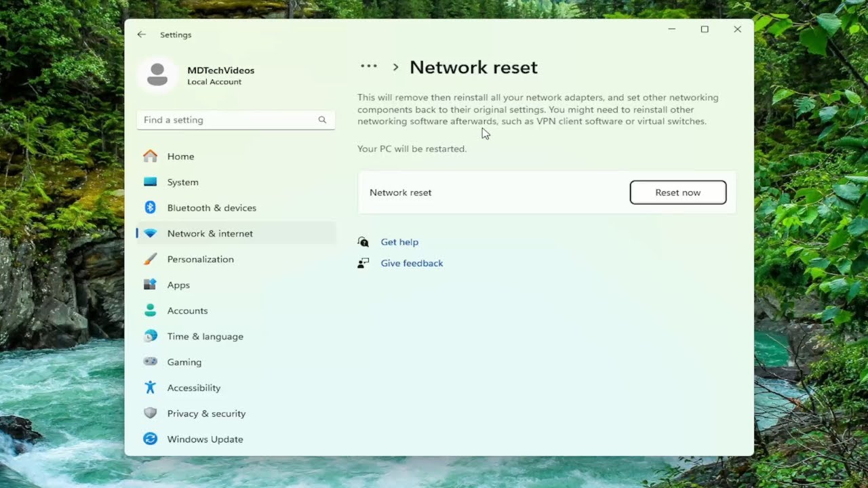
Task: Focus the Find a setting search box
Action: [236, 120]
